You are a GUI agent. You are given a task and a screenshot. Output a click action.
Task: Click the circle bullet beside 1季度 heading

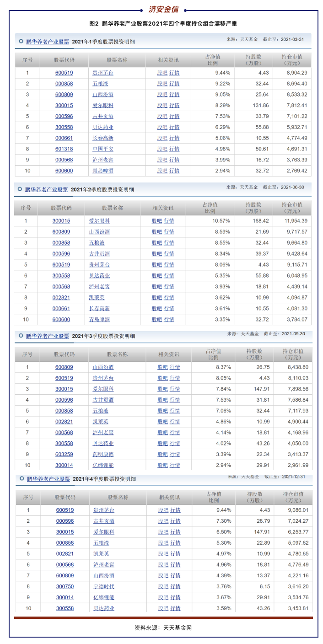tap(21, 41)
